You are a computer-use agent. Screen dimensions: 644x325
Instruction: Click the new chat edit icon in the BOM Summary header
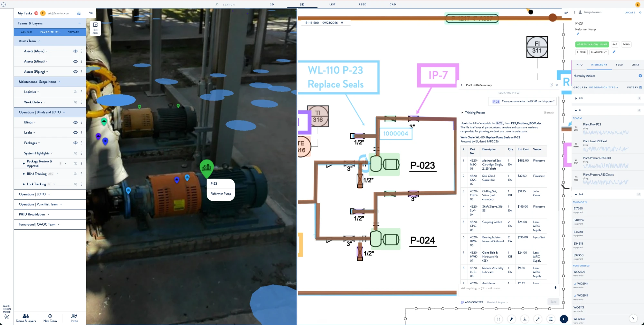pyautogui.click(x=551, y=85)
